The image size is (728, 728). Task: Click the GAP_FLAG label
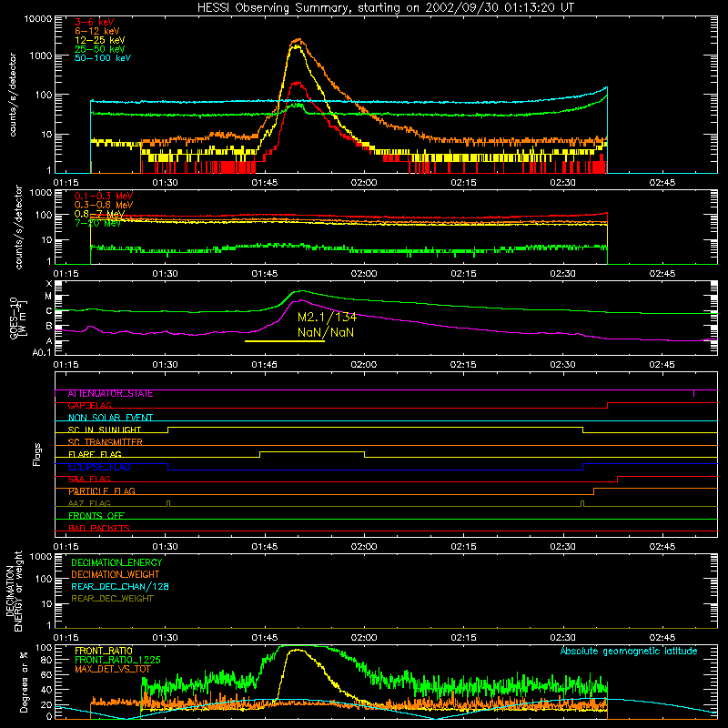click(x=89, y=406)
